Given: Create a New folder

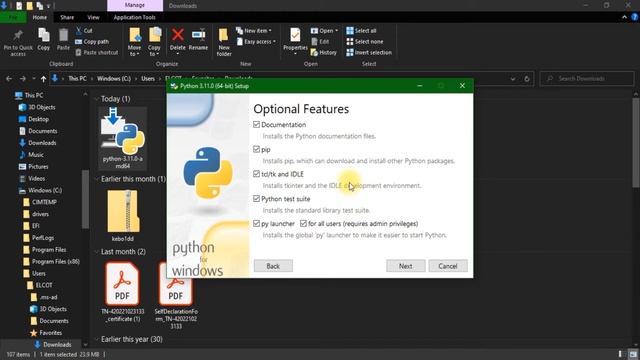Looking at the screenshot, I should tap(224, 42).
